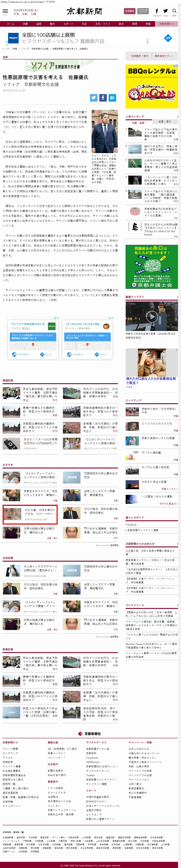181x868 pixels.
Task: Share article via Facebook share button
Action: (103, 98)
